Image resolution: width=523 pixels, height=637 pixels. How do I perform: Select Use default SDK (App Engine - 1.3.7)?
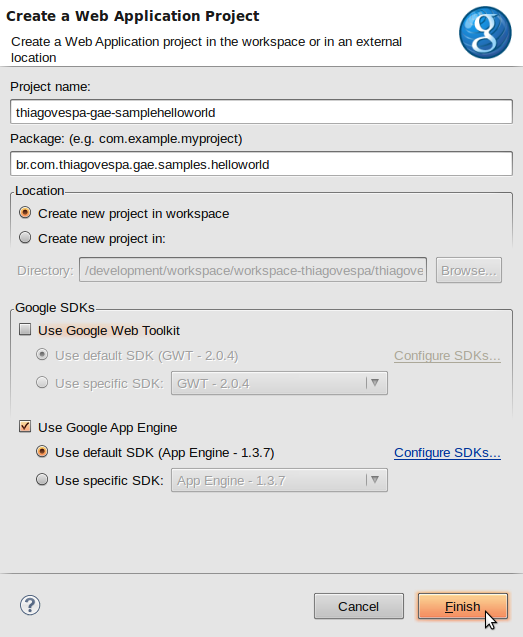click(42, 452)
